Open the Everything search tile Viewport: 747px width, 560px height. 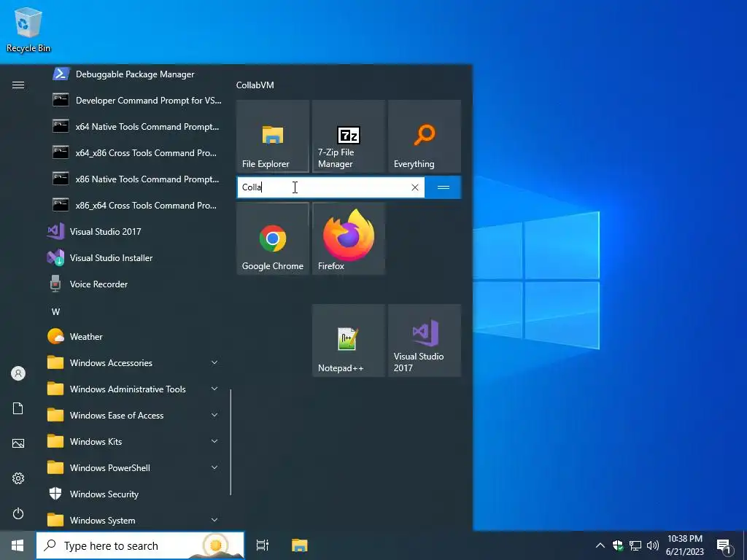point(425,136)
